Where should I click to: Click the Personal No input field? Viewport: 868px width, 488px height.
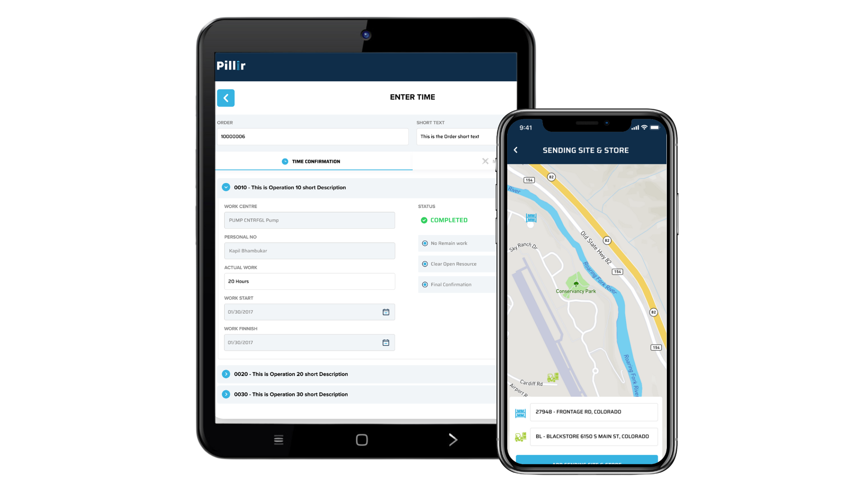(x=309, y=250)
